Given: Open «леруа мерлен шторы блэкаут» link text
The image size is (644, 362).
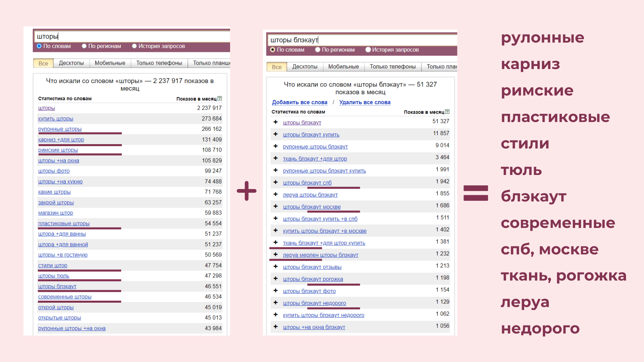Looking at the screenshot, I should tap(321, 255).
